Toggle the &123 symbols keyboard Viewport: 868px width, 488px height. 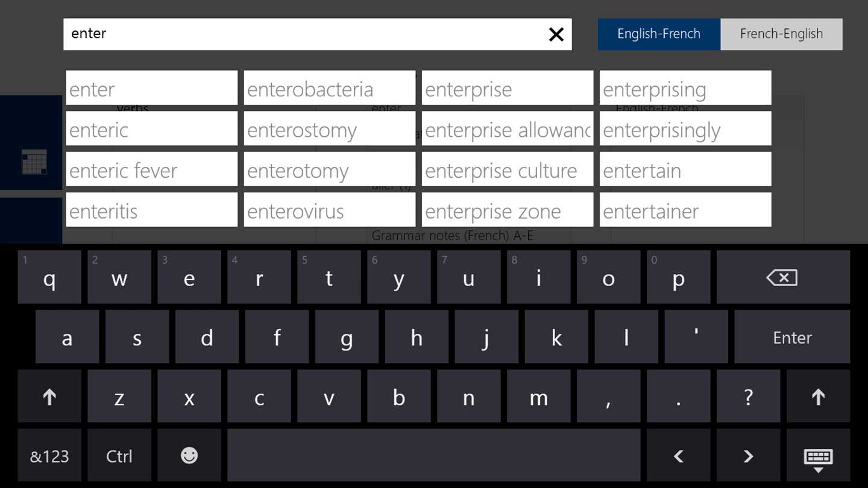click(49, 455)
